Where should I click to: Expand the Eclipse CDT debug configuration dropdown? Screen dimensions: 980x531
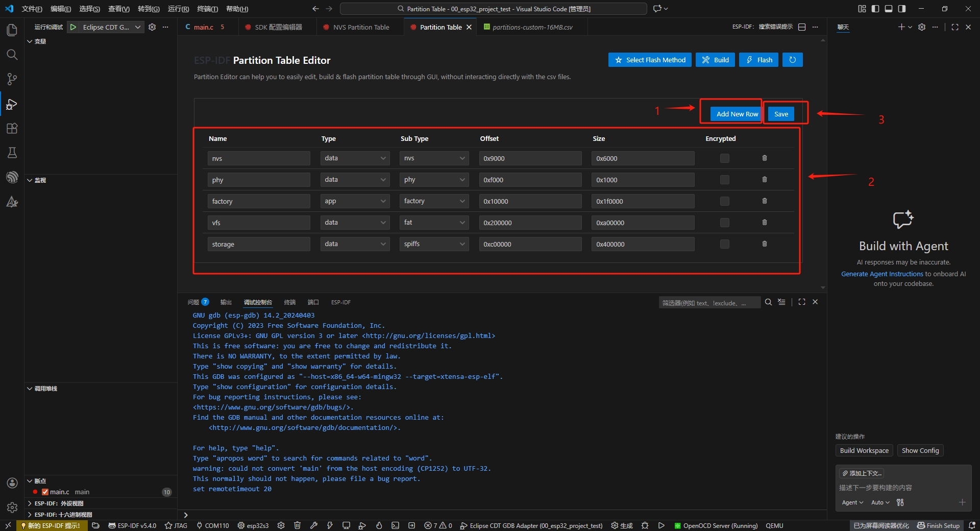(138, 27)
